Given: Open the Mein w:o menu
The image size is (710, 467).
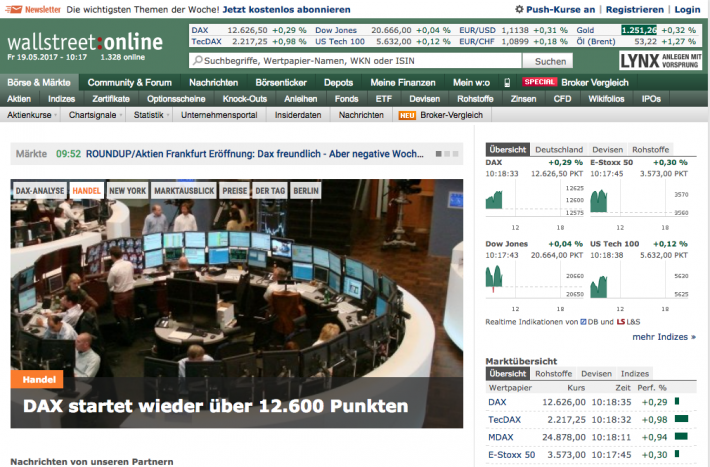Looking at the screenshot, I should [471, 82].
